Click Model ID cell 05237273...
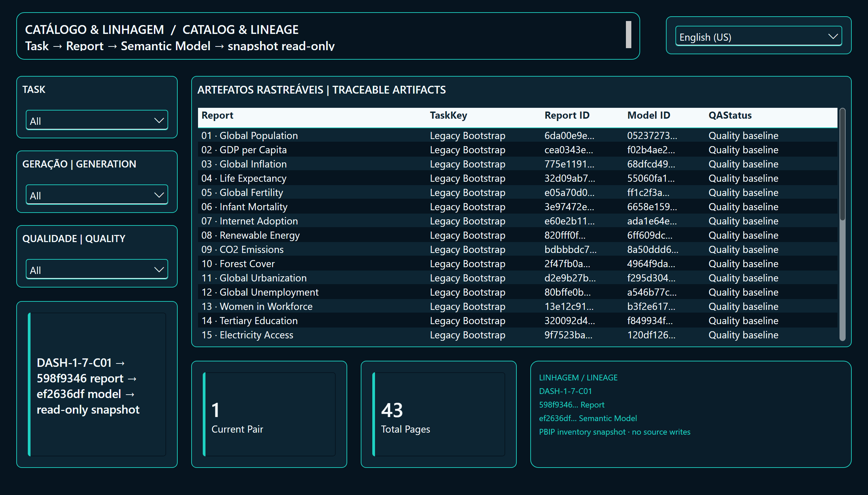The image size is (868, 495). click(x=652, y=136)
